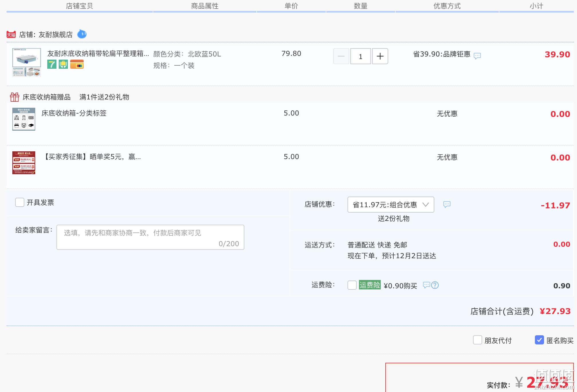Screen dimensions: 577x392
Task: Open the 友耐床底收纳箱 product thumbnail
Action: pyautogui.click(x=27, y=62)
